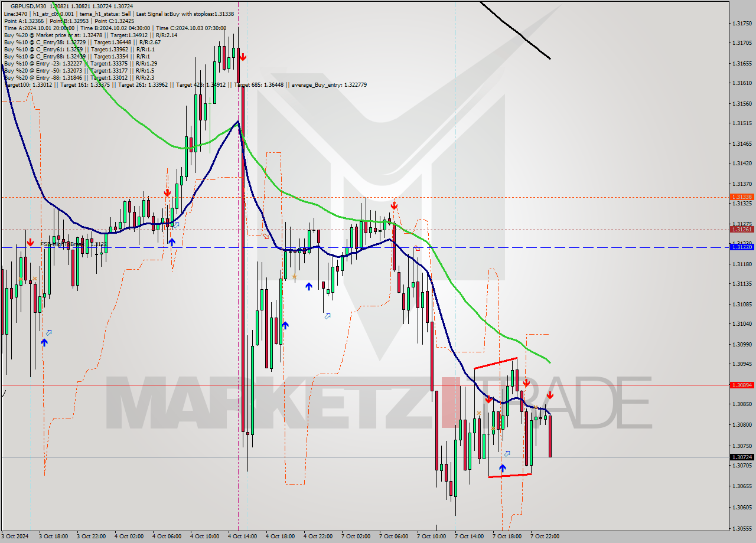Image resolution: width=756 pixels, height=543 pixels.
Task: Click the upper red trendline segment near 7 Oct 18:00
Action: pos(496,363)
